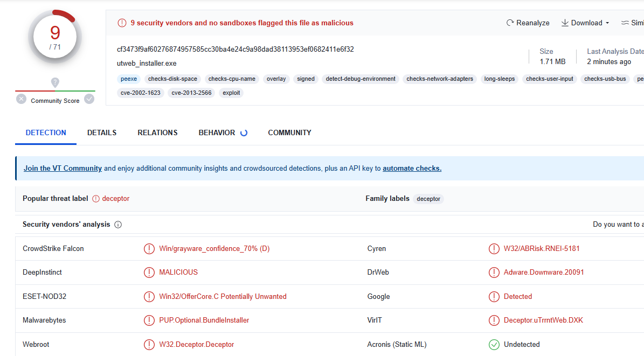The width and height of the screenshot is (644, 356).
Task: Click the Deceptor.uTrrntWeb.DXK result
Action: [x=543, y=320]
